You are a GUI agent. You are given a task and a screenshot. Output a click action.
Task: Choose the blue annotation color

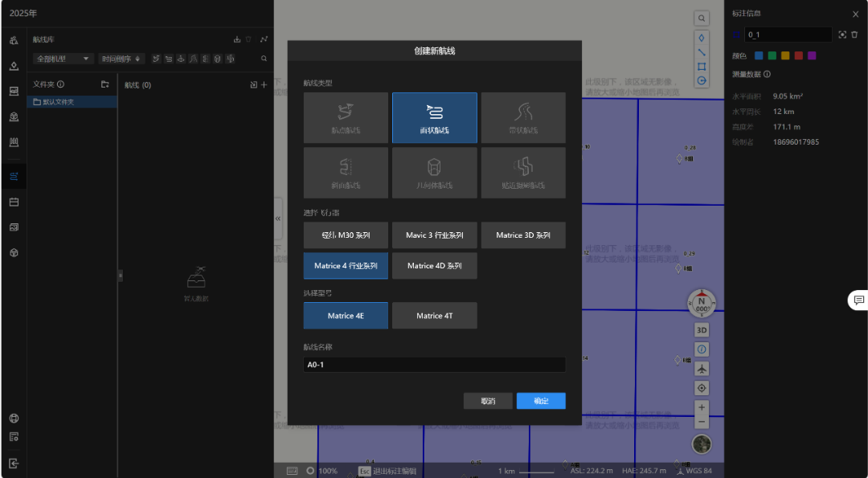coord(759,56)
